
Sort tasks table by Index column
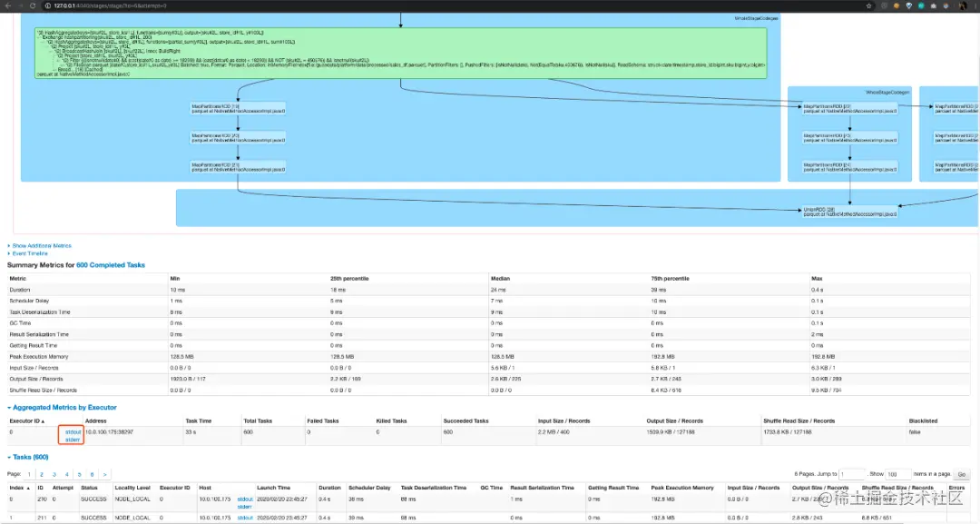(x=19, y=488)
